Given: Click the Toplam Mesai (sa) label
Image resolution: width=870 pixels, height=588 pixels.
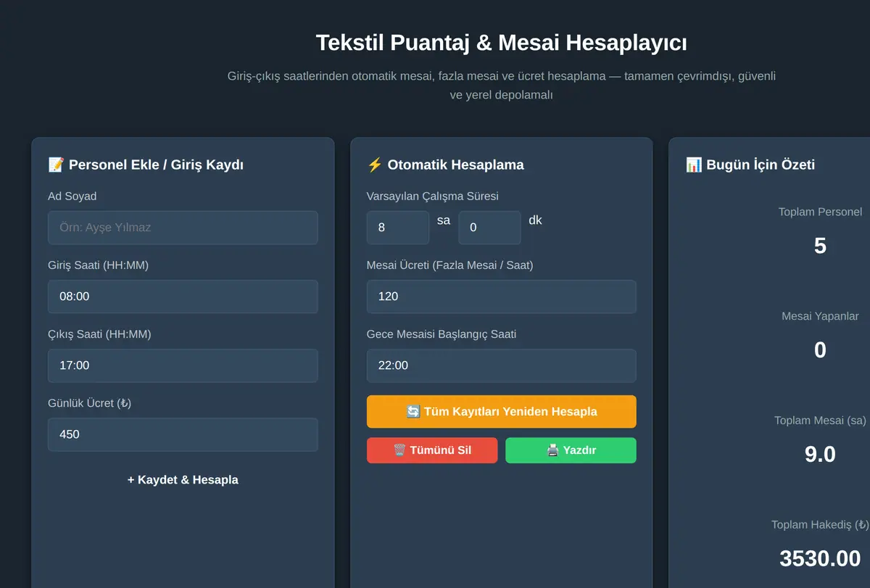Looking at the screenshot, I should click(x=820, y=421).
